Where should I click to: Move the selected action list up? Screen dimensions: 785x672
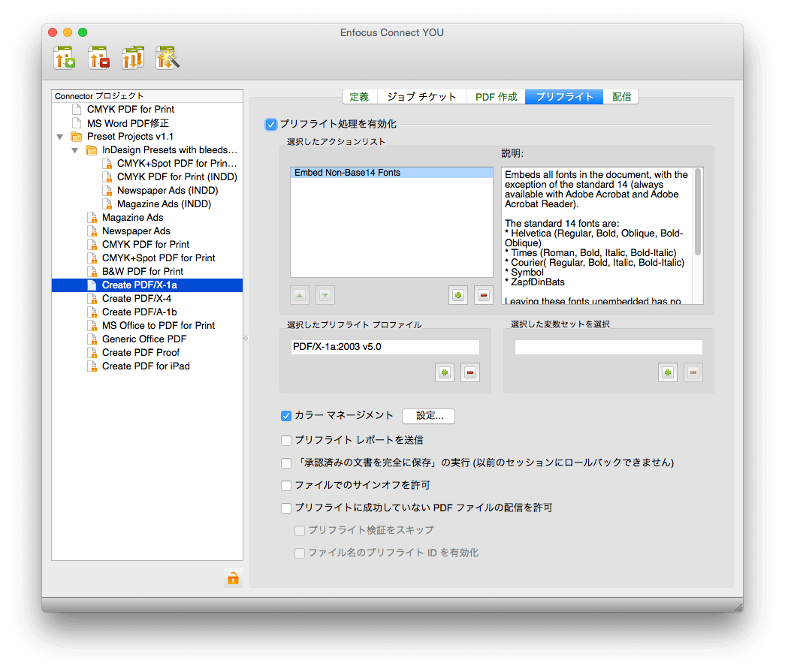pyautogui.click(x=300, y=295)
